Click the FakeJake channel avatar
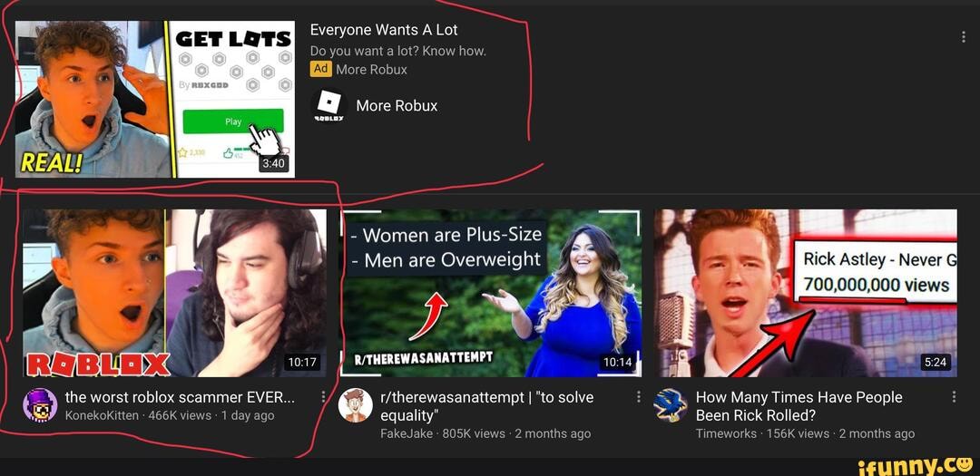Image resolution: width=980 pixels, height=476 pixels. pos(356,405)
